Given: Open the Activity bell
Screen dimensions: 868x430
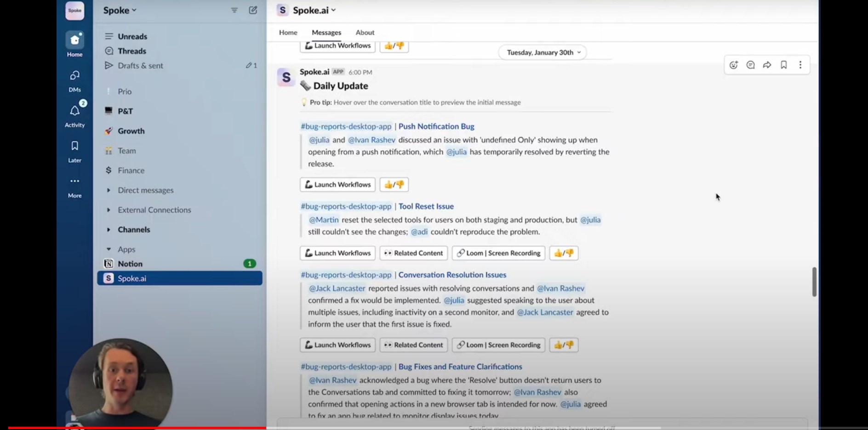Looking at the screenshot, I should [74, 115].
